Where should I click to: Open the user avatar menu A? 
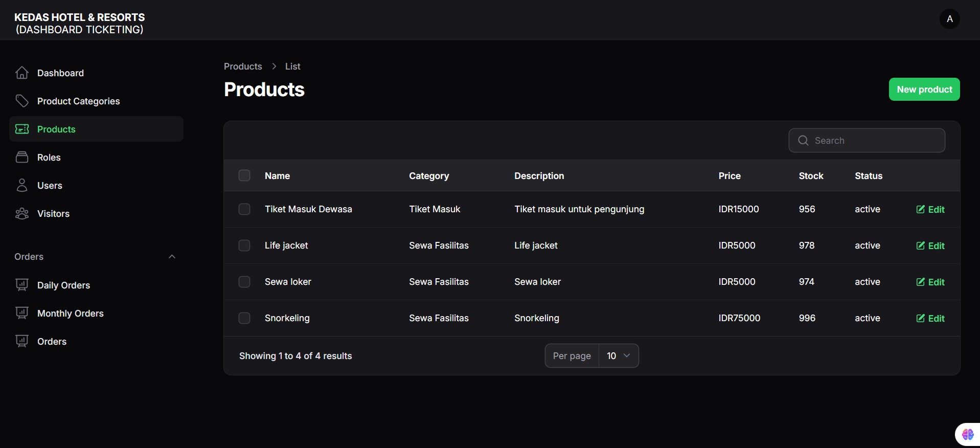pos(949,19)
